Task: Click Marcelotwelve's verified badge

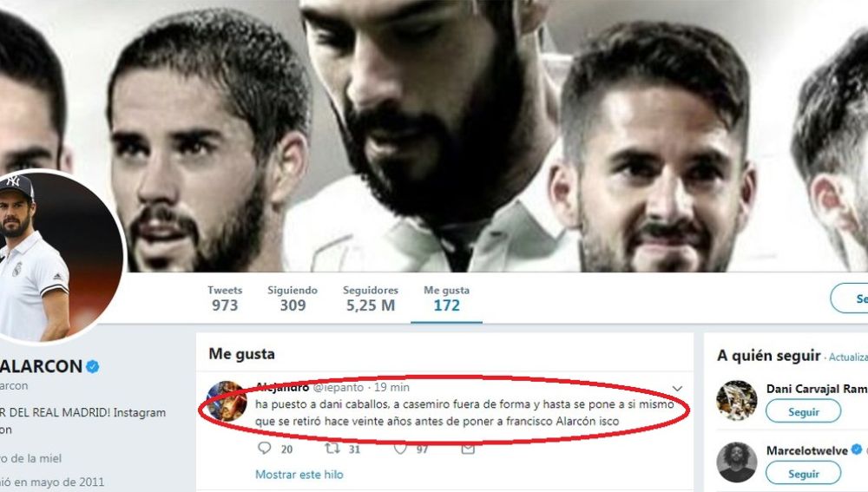Action: (857, 449)
